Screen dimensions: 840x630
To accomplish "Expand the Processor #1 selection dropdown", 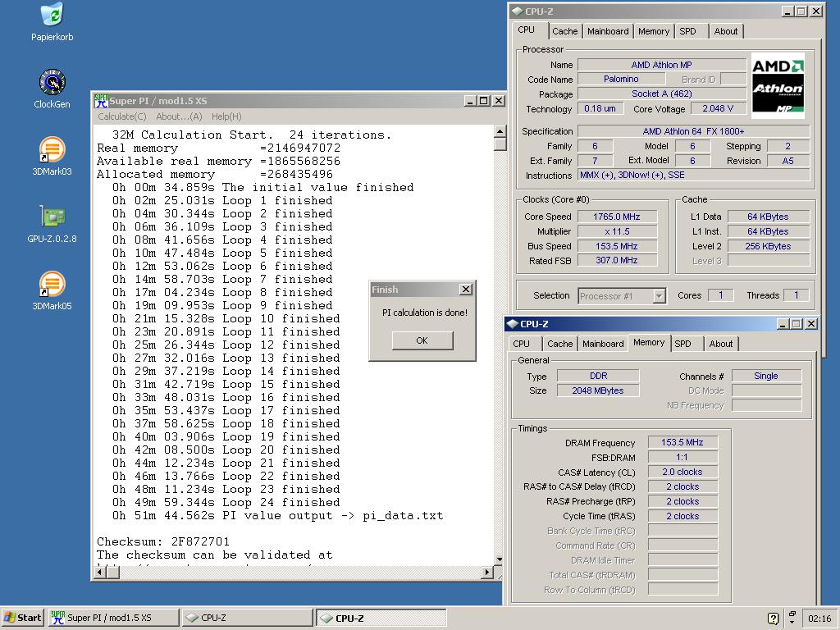I will pyautogui.click(x=660, y=295).
